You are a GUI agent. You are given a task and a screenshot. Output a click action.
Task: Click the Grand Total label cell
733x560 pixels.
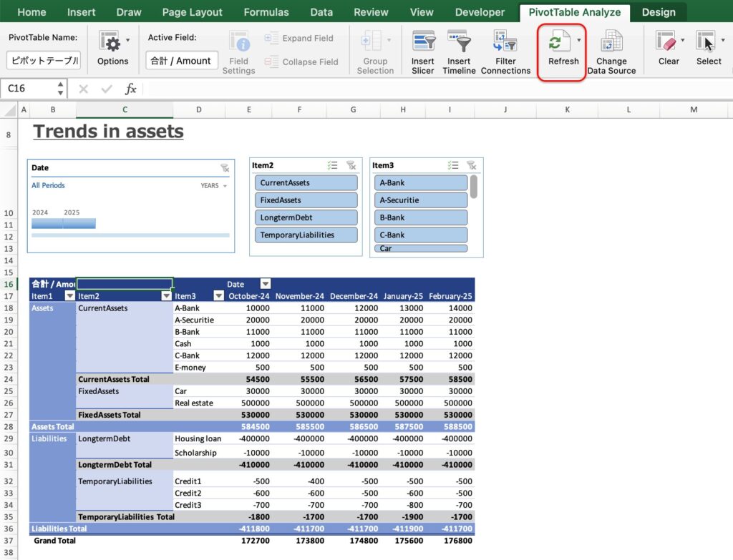pos(54,541)
